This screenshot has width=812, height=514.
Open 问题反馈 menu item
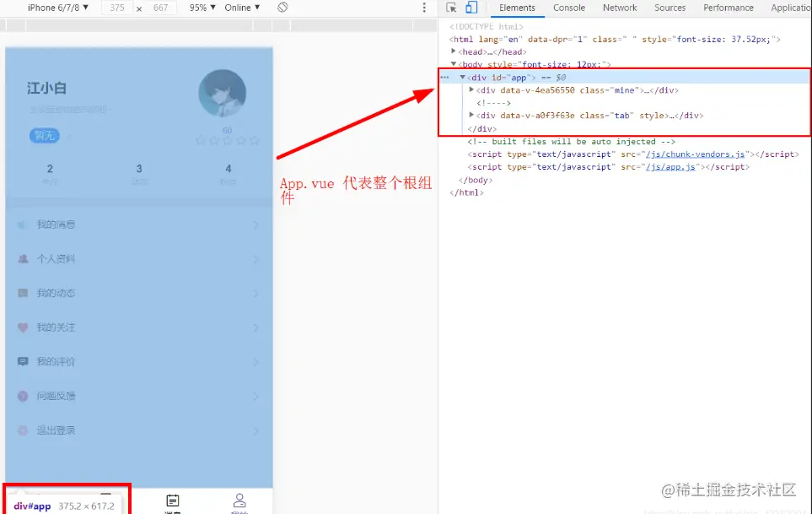(x=139, y=396)
